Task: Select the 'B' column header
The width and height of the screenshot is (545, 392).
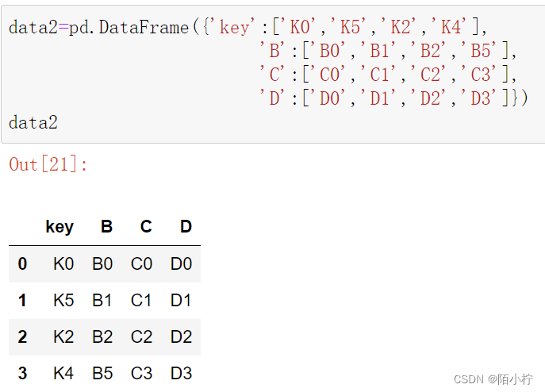Action: (106, 227)
